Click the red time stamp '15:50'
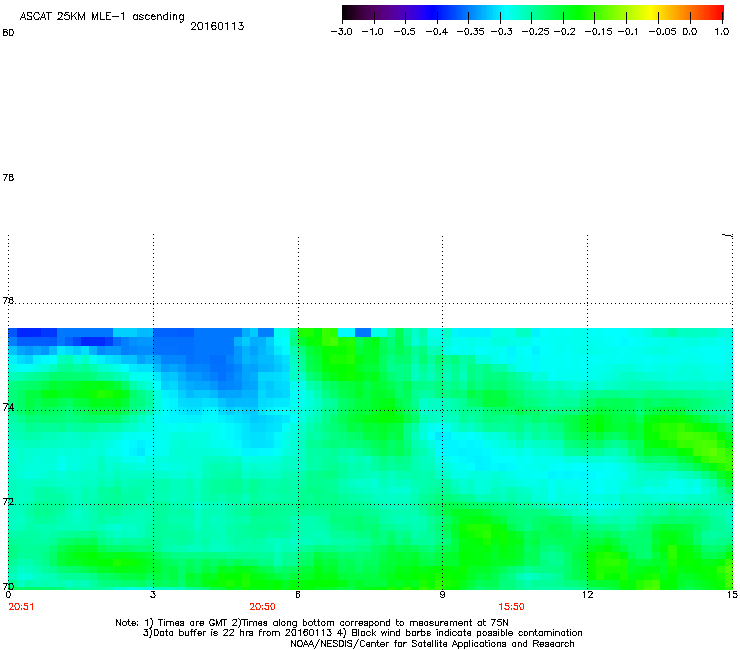The width and height of the screenshot is (740, 650). click(x=511, y=607)
